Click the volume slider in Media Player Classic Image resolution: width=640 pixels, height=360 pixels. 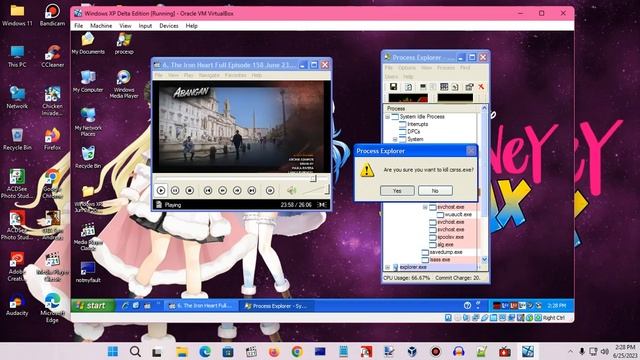314,190
